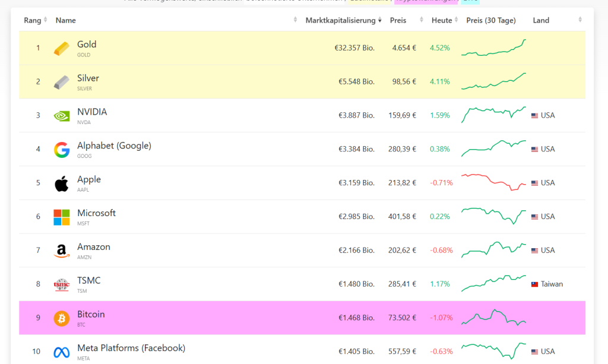
Task: Open the Meta Platforms (Facebook) link
Action: tap(131, 348)
